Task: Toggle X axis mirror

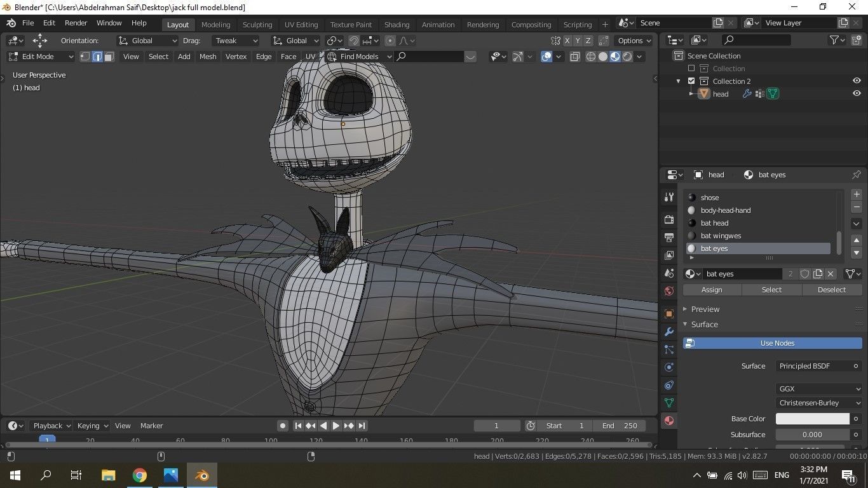Action: [567, 41]
